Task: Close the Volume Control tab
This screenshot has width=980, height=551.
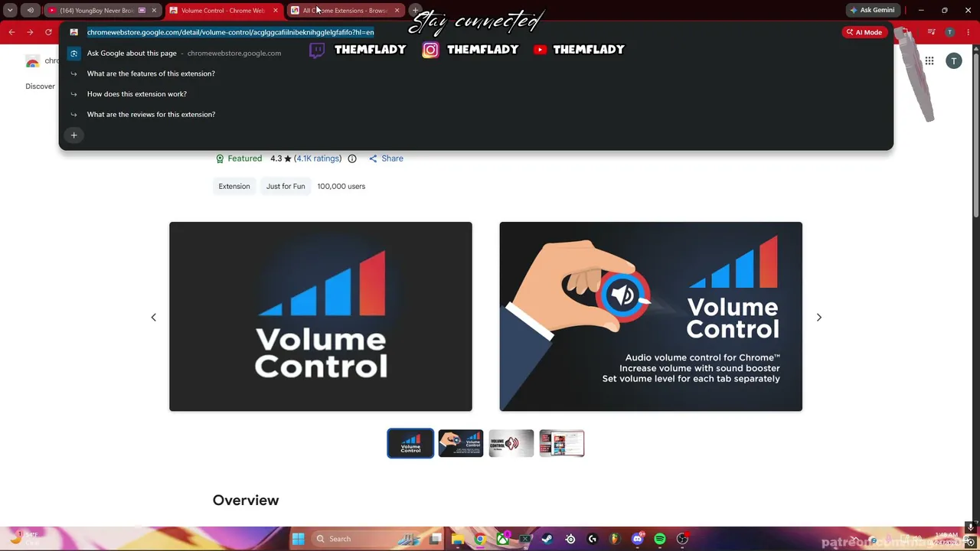Action: (x=276, y=11)
